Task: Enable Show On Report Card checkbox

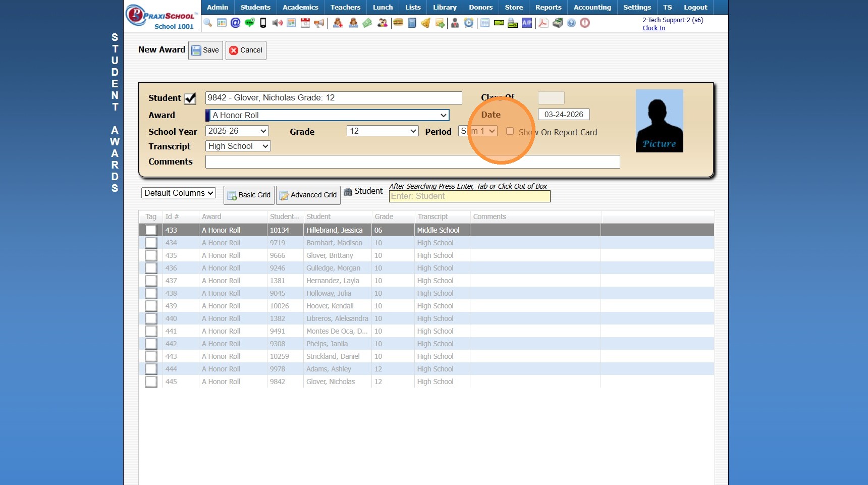Action: coord(510,131)
